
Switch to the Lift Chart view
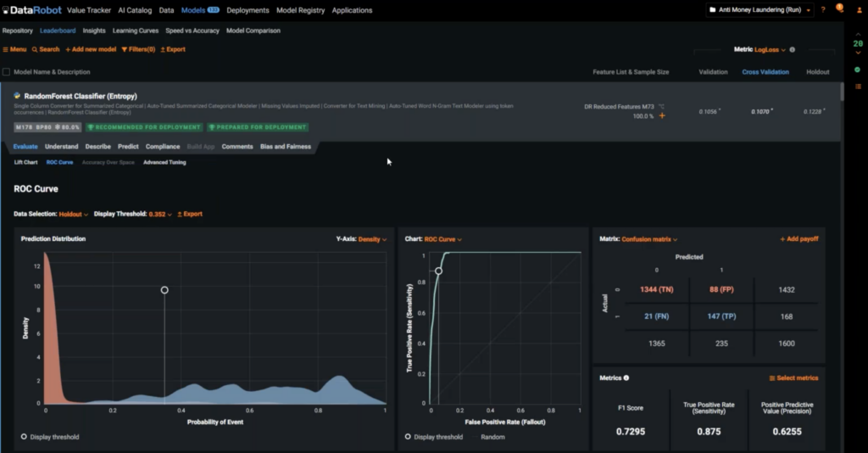click(x=25, y=162)
